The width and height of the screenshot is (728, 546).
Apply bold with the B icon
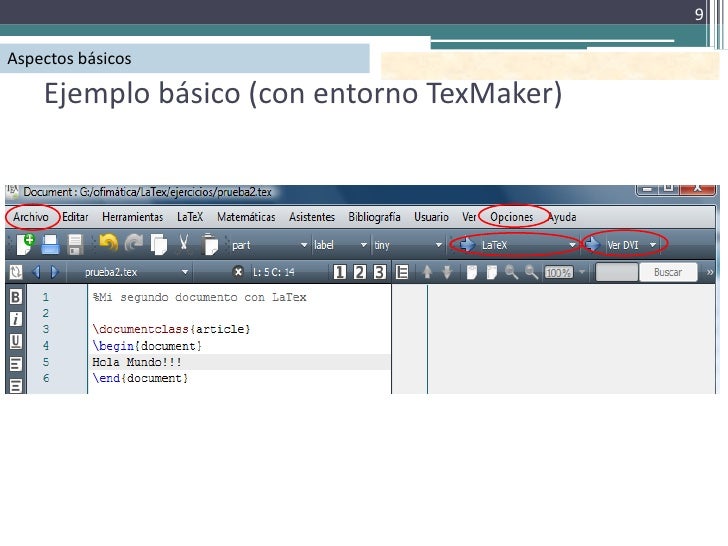point(15,297)
